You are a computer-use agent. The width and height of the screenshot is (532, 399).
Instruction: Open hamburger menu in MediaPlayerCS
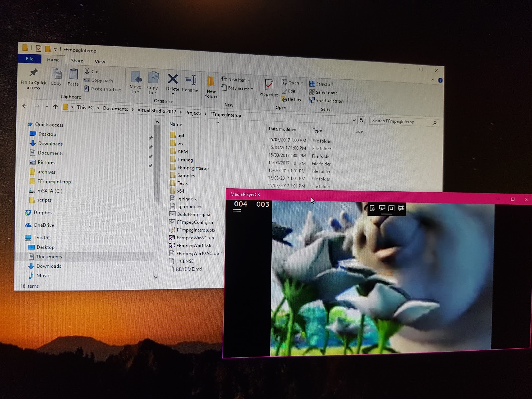pos(237,210)
